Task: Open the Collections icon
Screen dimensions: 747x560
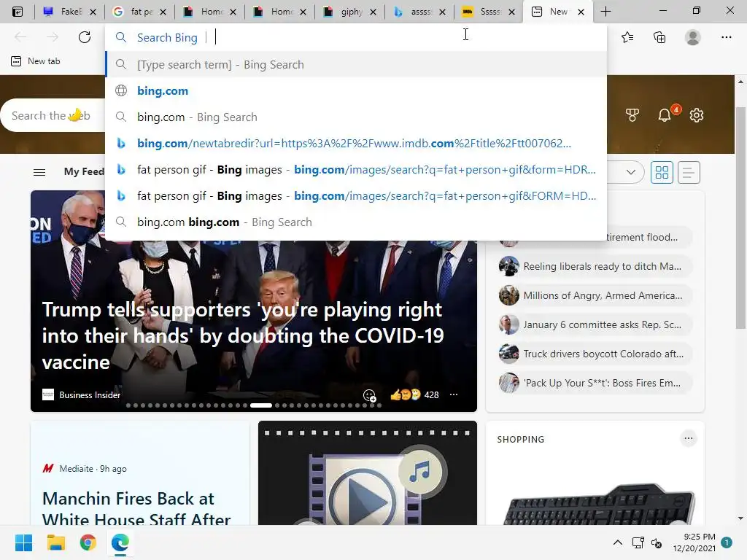Action: (659, 37)
